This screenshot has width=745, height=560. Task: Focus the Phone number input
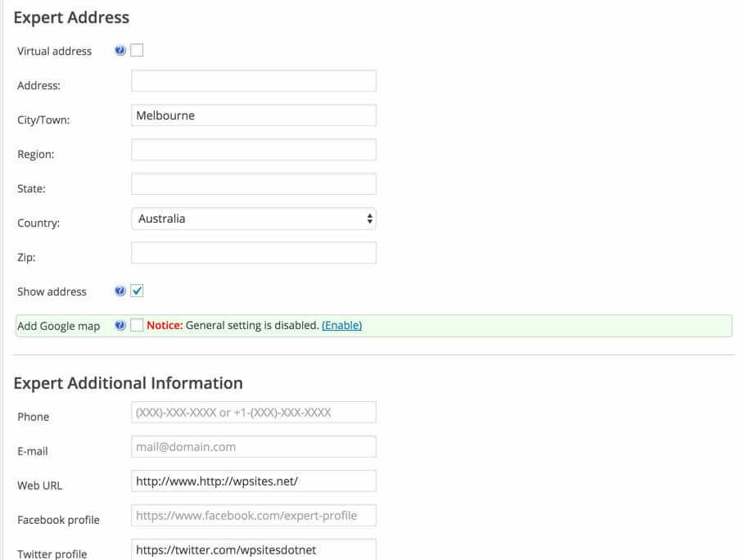pos(253,413)
